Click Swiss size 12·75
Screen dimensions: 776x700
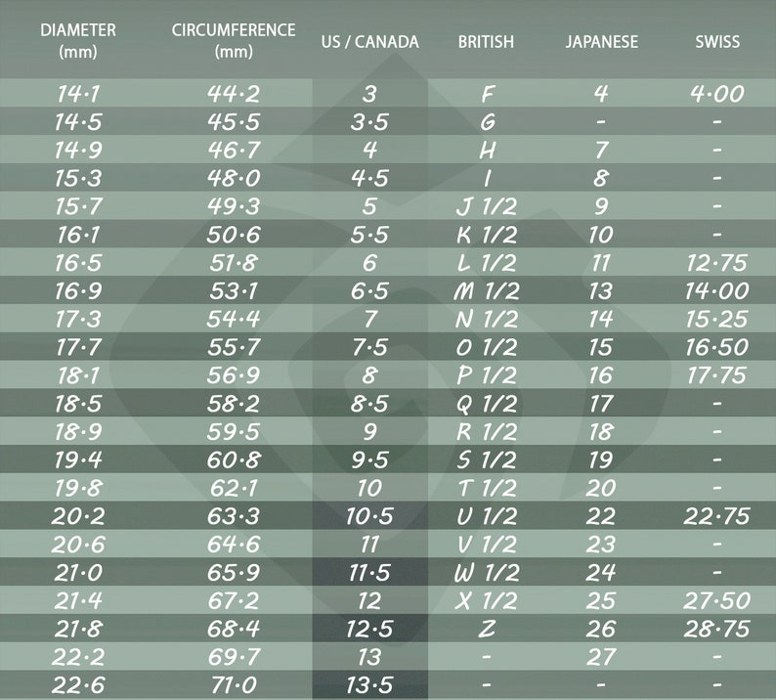pyautogui.click(x=716, y=263)
